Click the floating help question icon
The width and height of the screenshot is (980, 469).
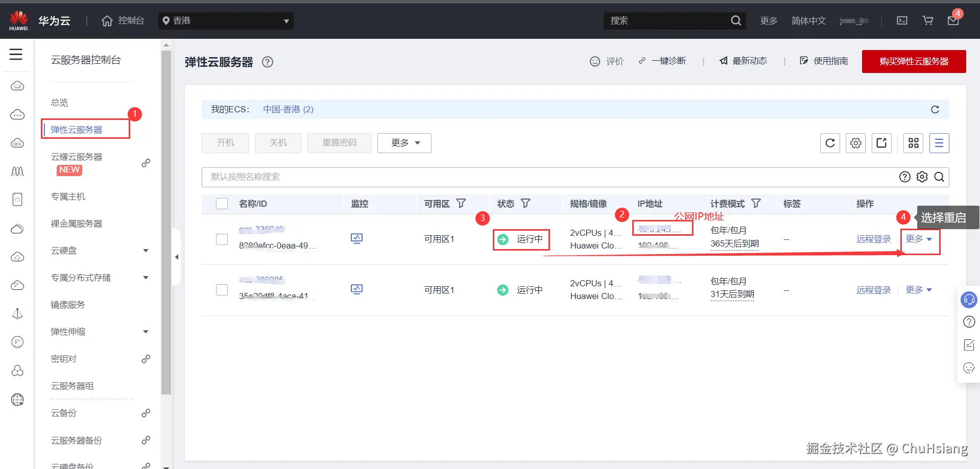969,322
